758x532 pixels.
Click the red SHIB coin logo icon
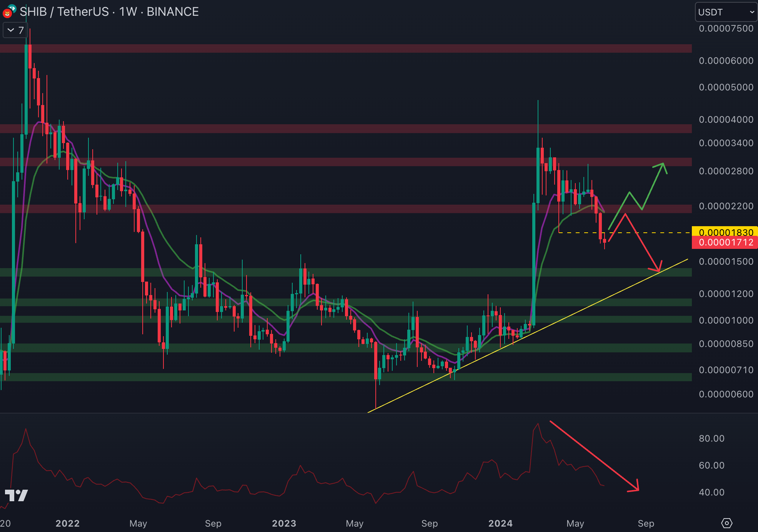pyautogui.click(x=7, y=14)
